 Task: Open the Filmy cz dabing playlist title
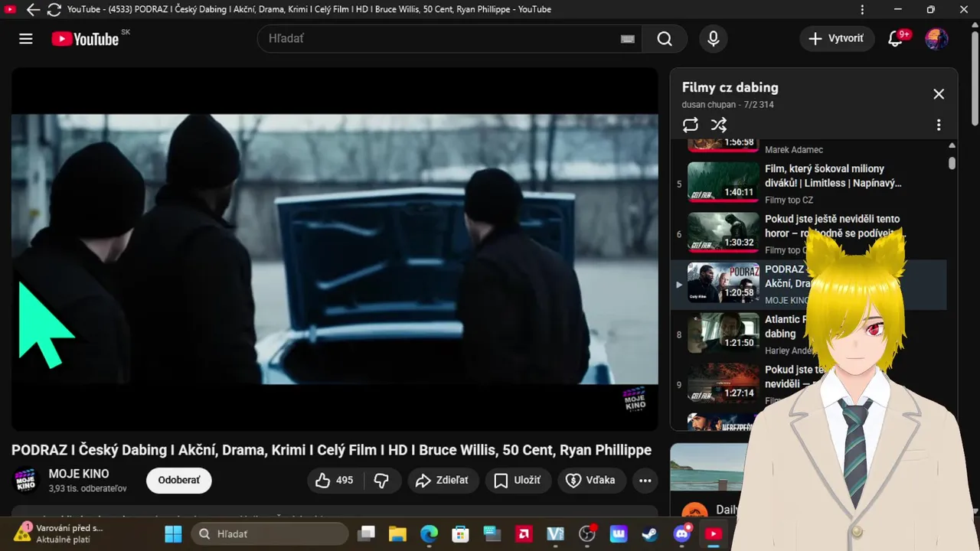click(730, 87)
